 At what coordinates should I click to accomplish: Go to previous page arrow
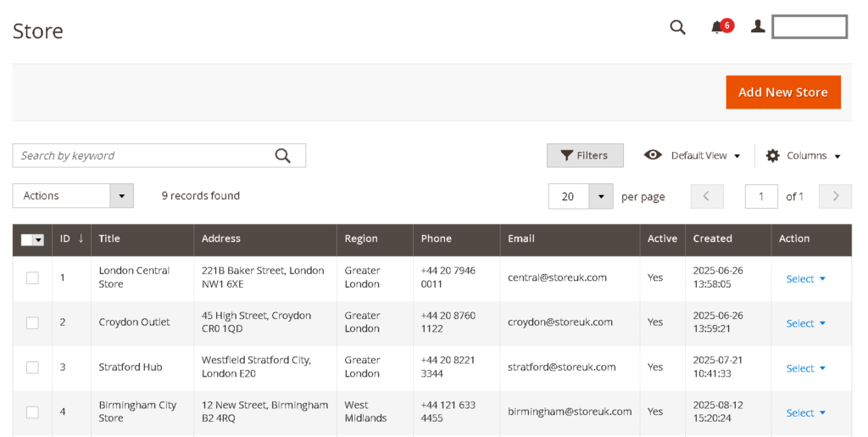tap(707, 196)
